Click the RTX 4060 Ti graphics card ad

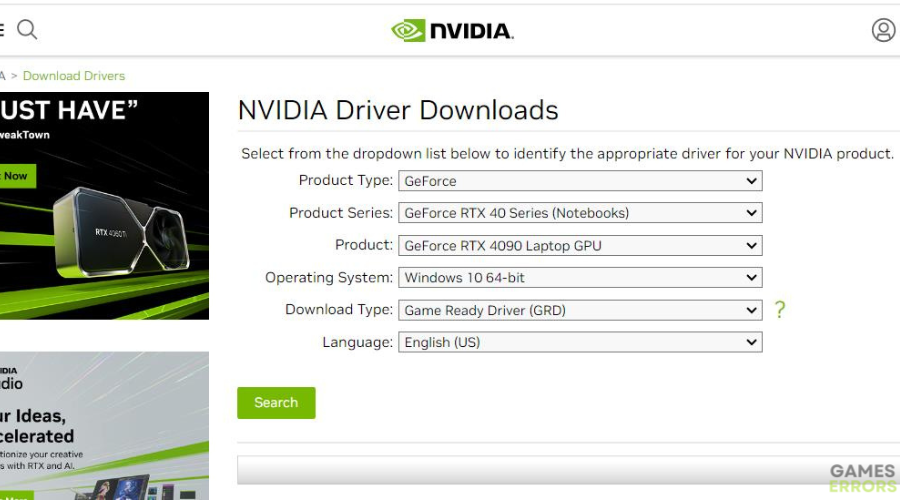coord(104,206)
